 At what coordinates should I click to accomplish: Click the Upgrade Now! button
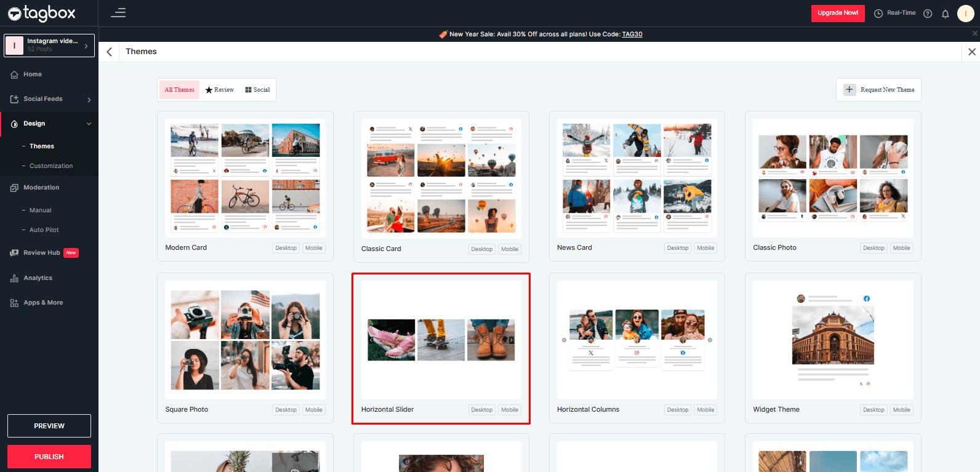[837, 13]
